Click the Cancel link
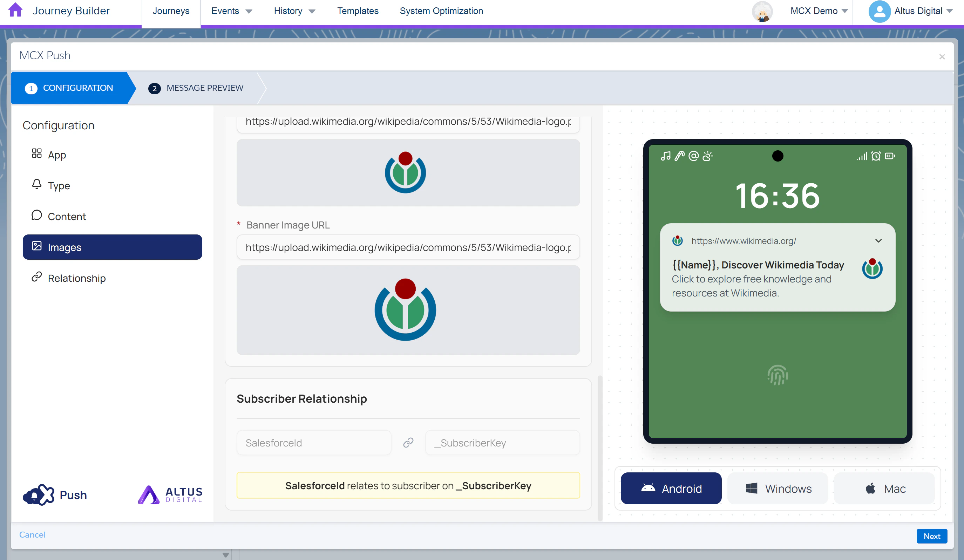Image resolution: width=964 pixels, height=560 pixels. pyautogui.click(x=32, y=534)
